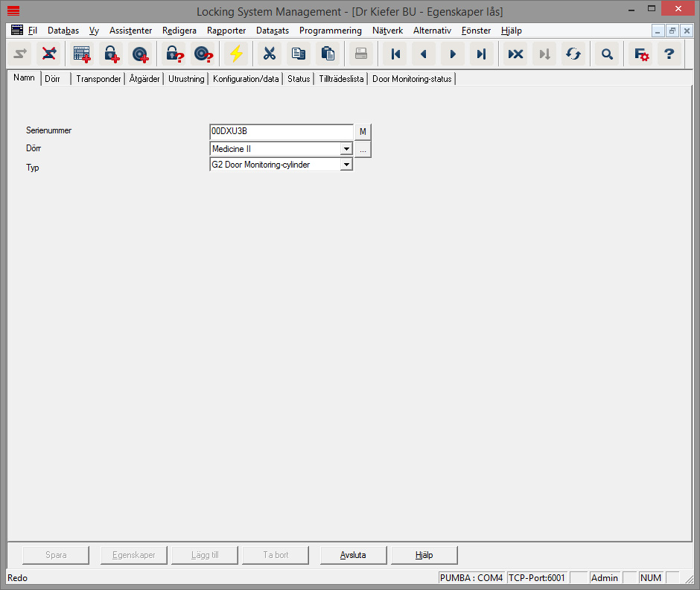
Task: Click the paste clipboard toolbar icon
Action: 327,54
